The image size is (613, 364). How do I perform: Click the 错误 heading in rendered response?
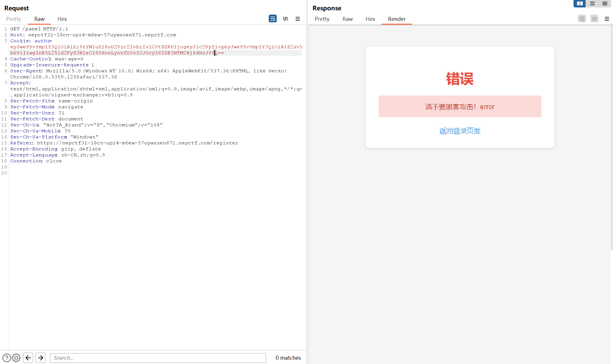(x=460, y=79)
